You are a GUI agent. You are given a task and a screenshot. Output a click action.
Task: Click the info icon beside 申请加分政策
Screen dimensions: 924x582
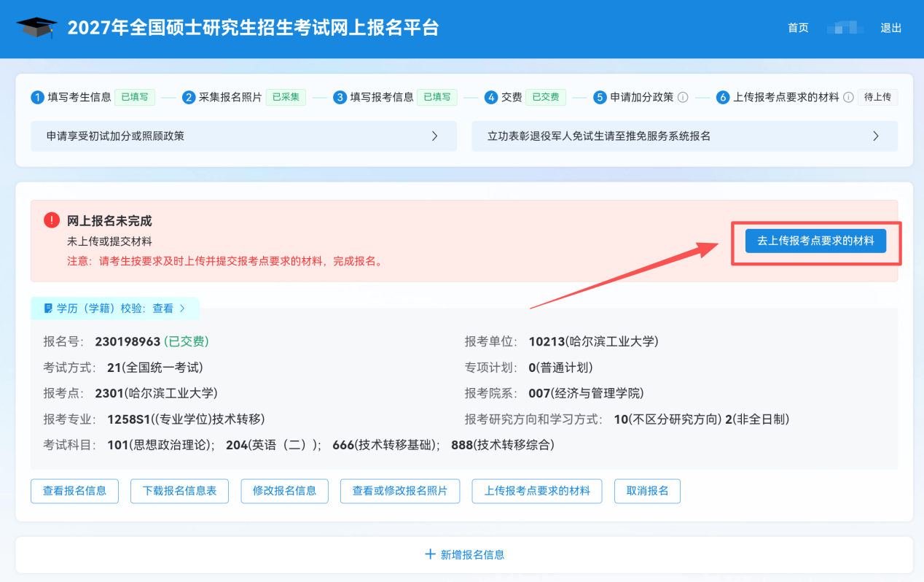click(x=683, y=97)
